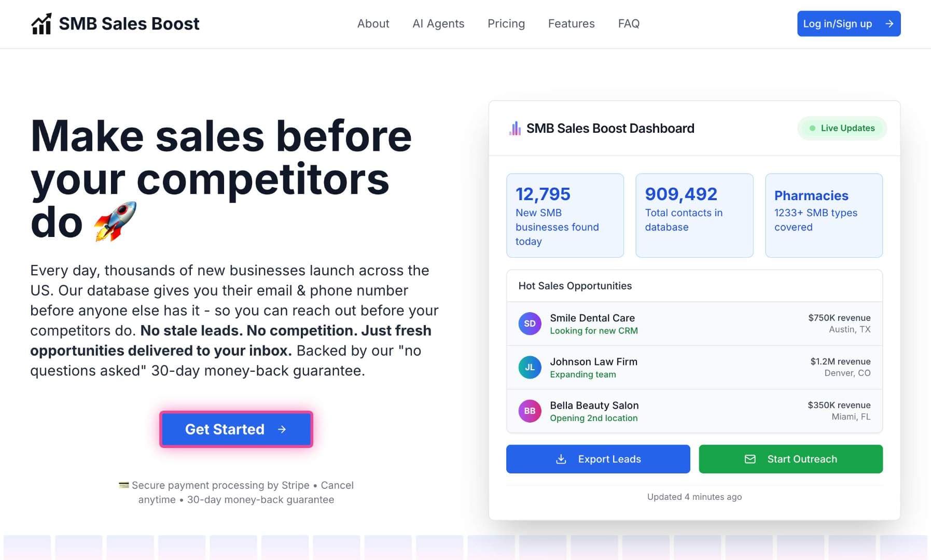Click the Johnson Law Firm avatar icon
Screen dimensions: 931x560
pyautogui.click(x=530, y=367)
